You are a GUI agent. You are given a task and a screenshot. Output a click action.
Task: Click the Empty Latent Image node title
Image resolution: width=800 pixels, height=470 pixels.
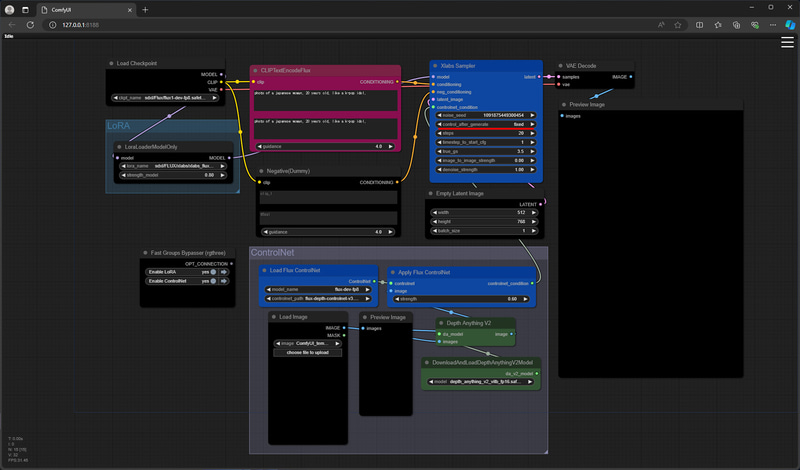click(x=460, y=193)
